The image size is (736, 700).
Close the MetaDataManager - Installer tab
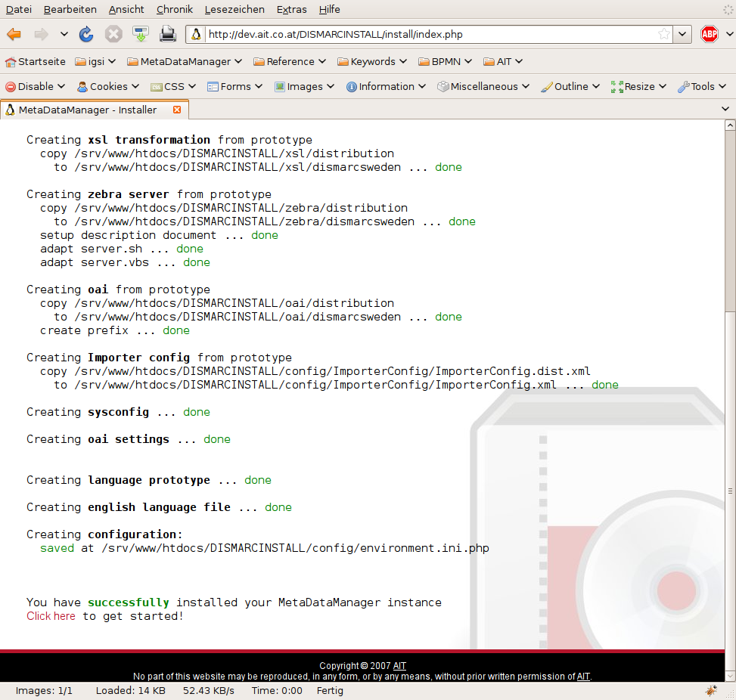pos(177,110)
